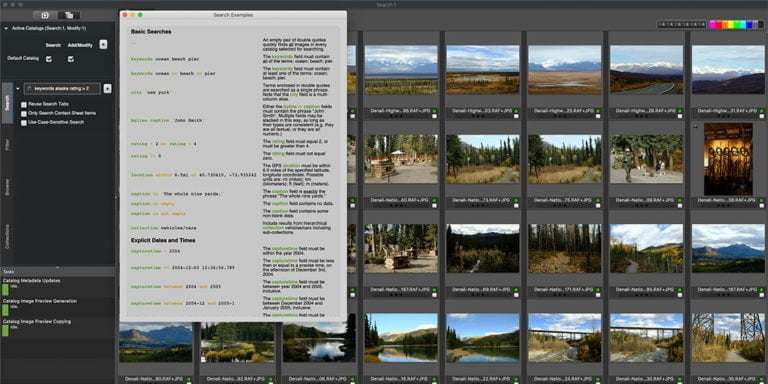Click green catalog icon on Denali-Highw...03 thumbnail
This screenshot has width=768, height=384.
[516, 111]
